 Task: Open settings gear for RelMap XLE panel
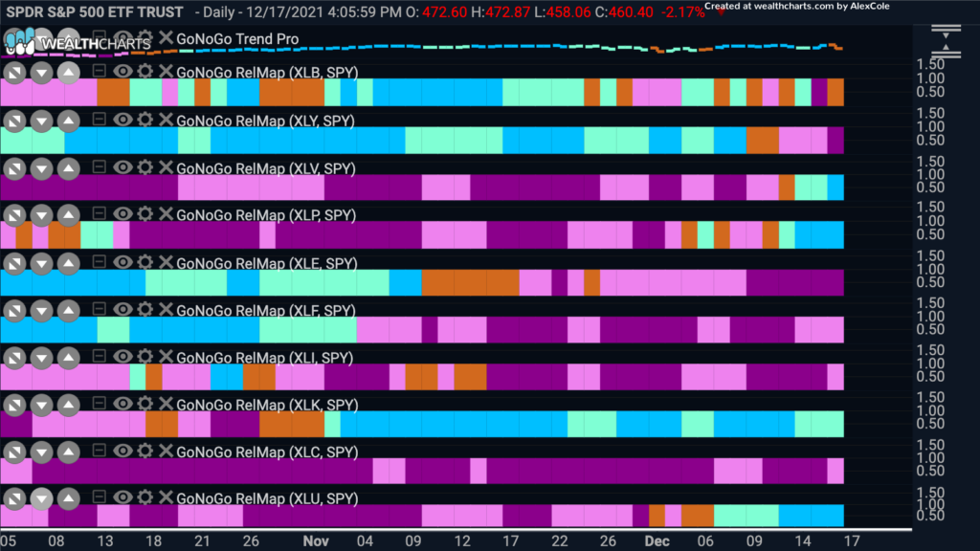145,262
